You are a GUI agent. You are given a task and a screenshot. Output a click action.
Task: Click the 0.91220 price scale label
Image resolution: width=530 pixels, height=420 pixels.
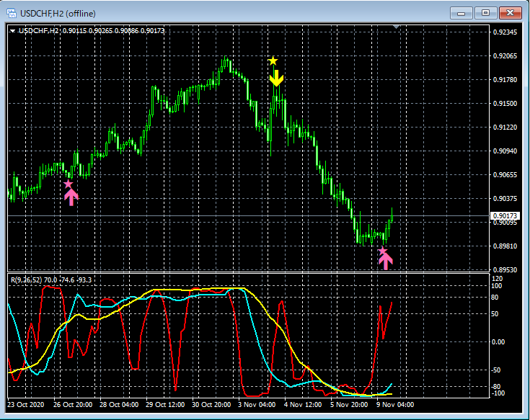pos(505,128)
